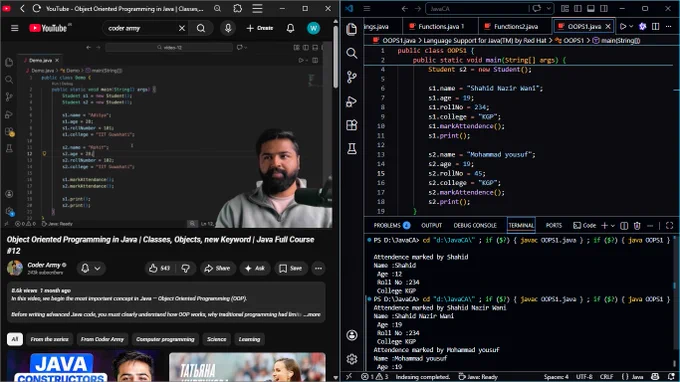Go back in the browser window
The image size is (680, 382).
click(23, 9)
